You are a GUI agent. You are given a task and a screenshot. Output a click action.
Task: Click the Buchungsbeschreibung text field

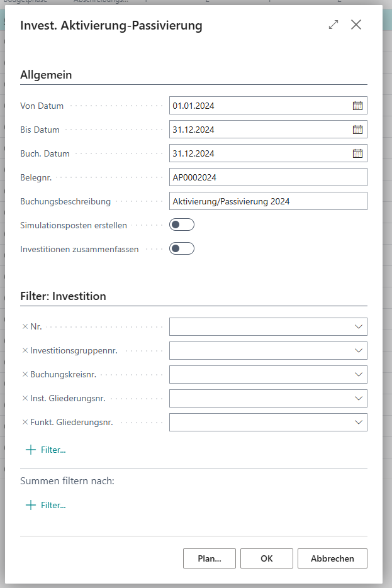coord(268,201)
